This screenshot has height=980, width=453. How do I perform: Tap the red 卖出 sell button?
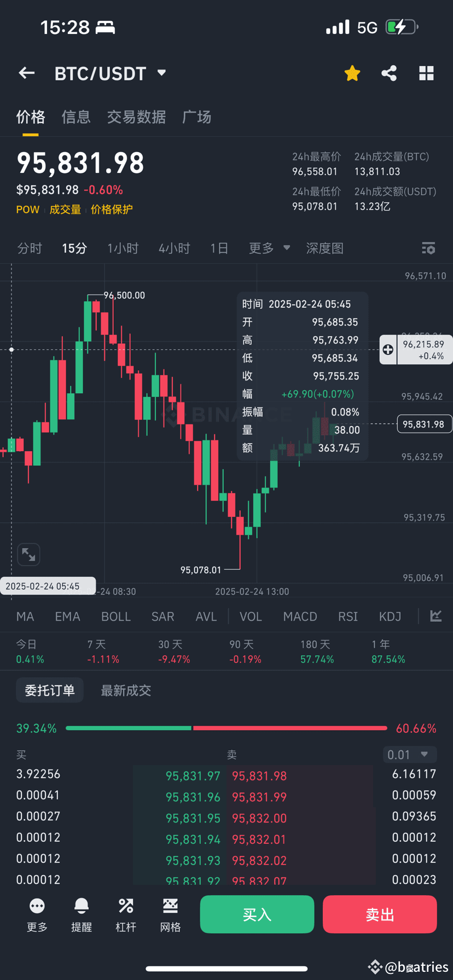click(x=380, y=914)
